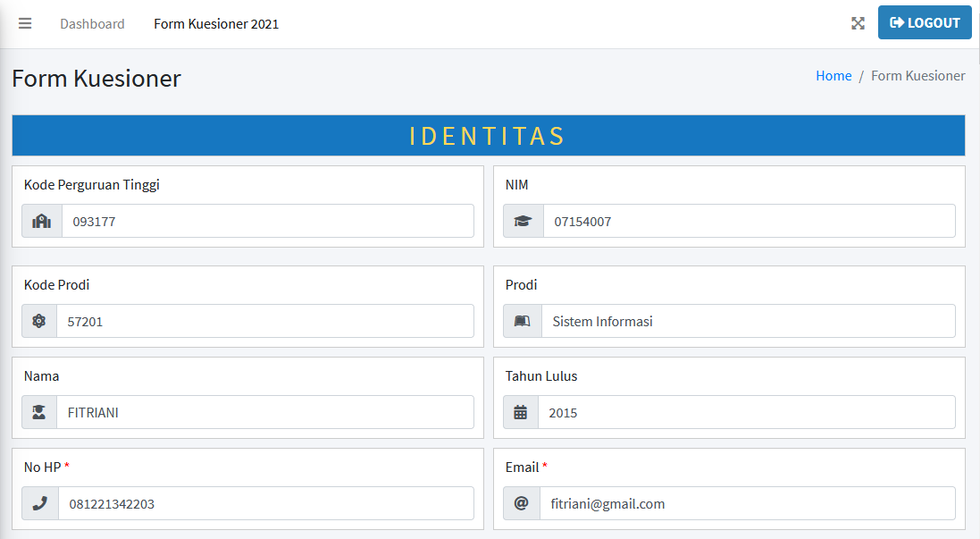The image size is (980, 539).
Task: Click the university building icon
Action: 42,222
